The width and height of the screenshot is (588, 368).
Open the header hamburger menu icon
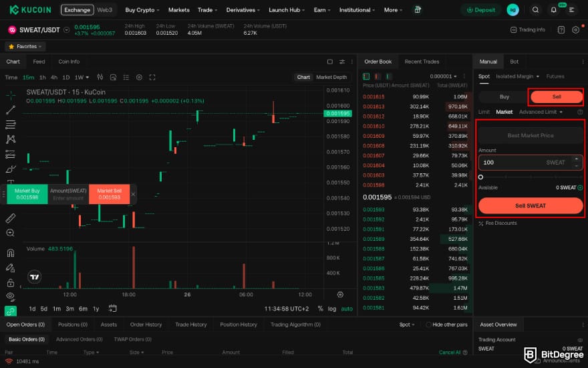click(571, 10)
